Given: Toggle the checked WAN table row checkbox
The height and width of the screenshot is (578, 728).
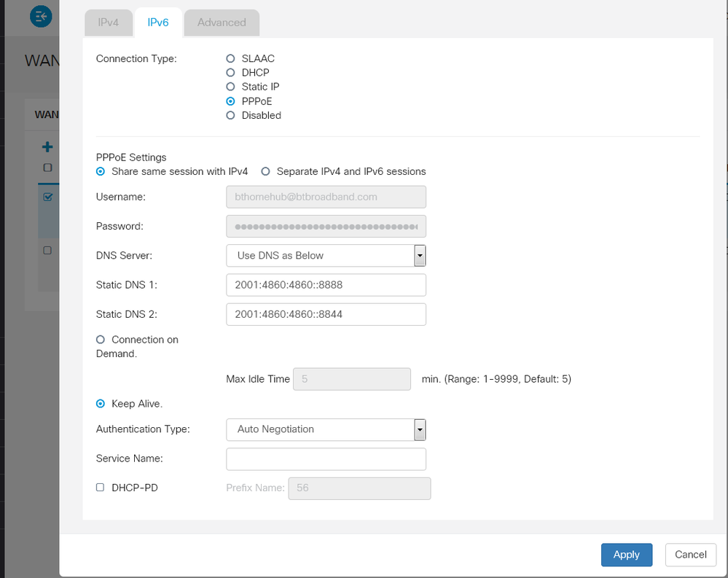Looking at the screenshot, I should pos(47,197).
